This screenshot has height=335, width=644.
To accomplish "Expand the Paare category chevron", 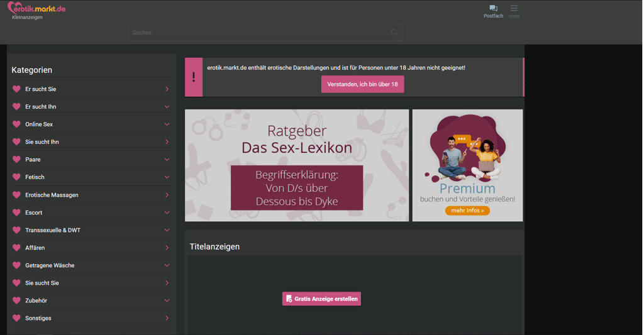I will pyautogui.click(x=167, y=159).
